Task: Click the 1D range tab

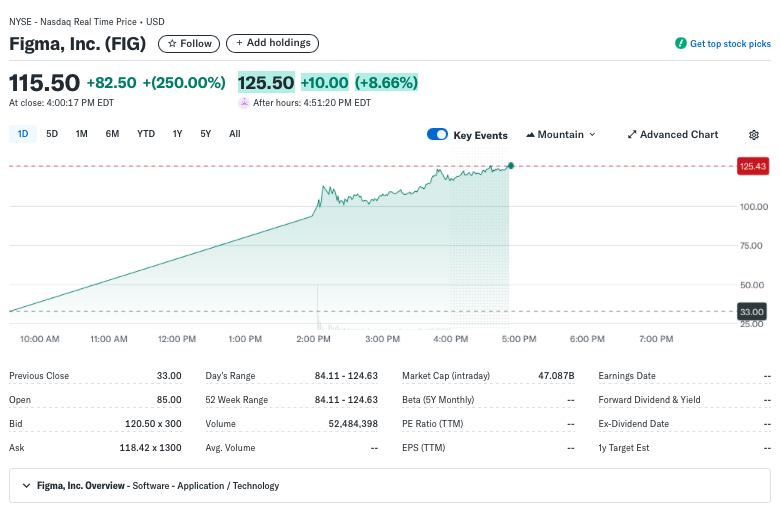Action: pos(23,134)
